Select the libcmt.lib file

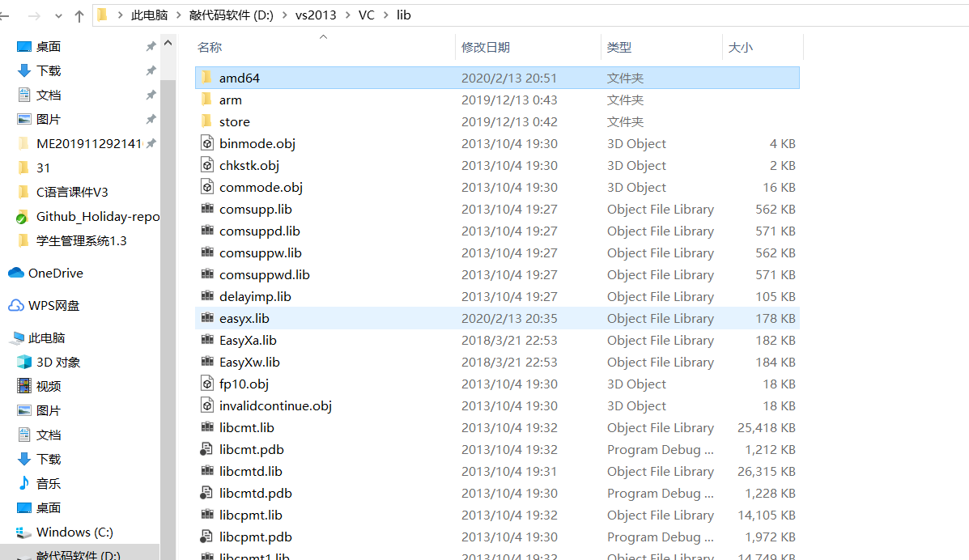(x=497, y=427)
